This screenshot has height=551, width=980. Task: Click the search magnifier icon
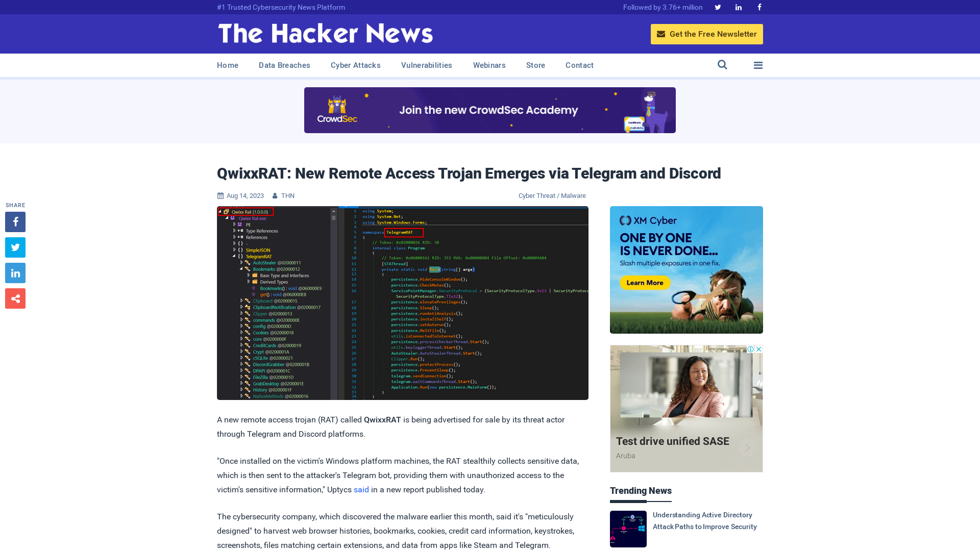[722, 65]
